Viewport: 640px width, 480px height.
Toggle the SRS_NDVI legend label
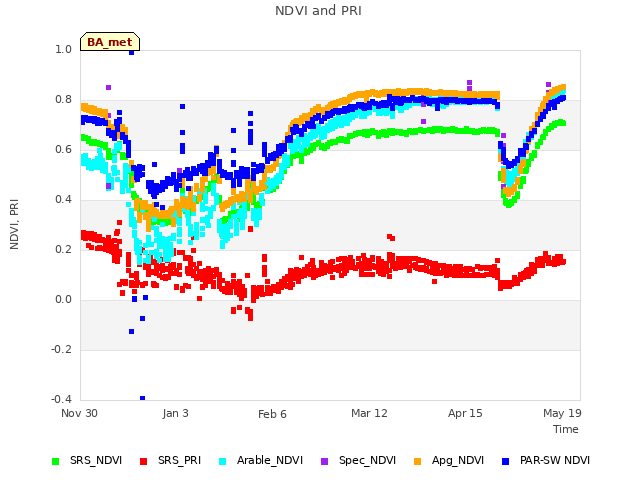click(96, 460)
